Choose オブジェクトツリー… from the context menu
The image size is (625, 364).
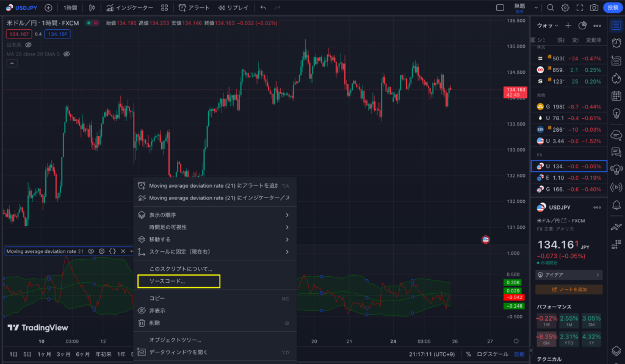tap(215, 340)
